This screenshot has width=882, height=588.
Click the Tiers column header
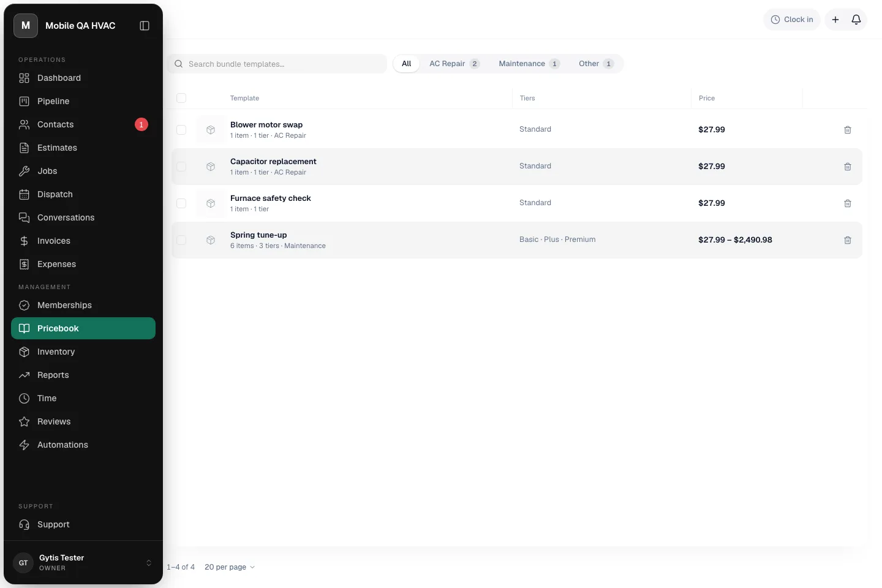[x=527, y=98]
